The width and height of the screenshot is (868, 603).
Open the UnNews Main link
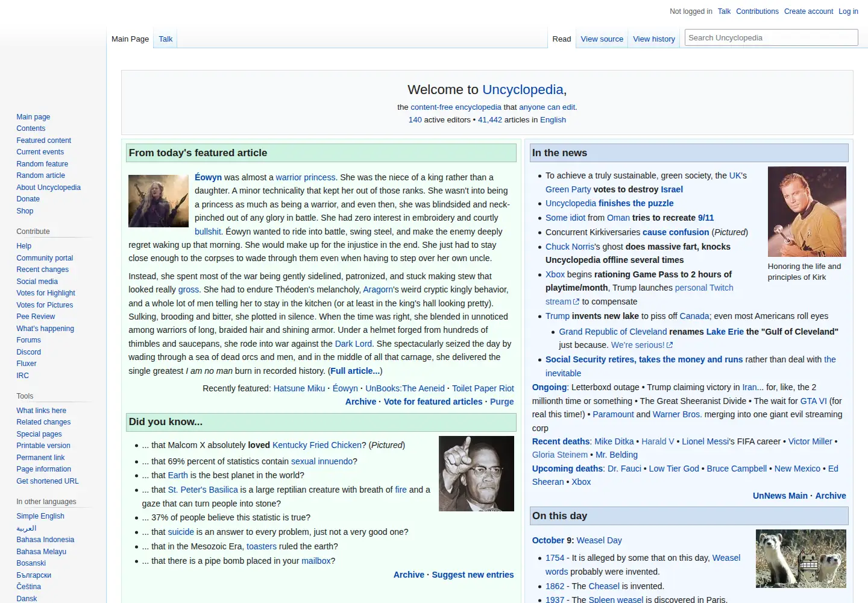(780, 496)
